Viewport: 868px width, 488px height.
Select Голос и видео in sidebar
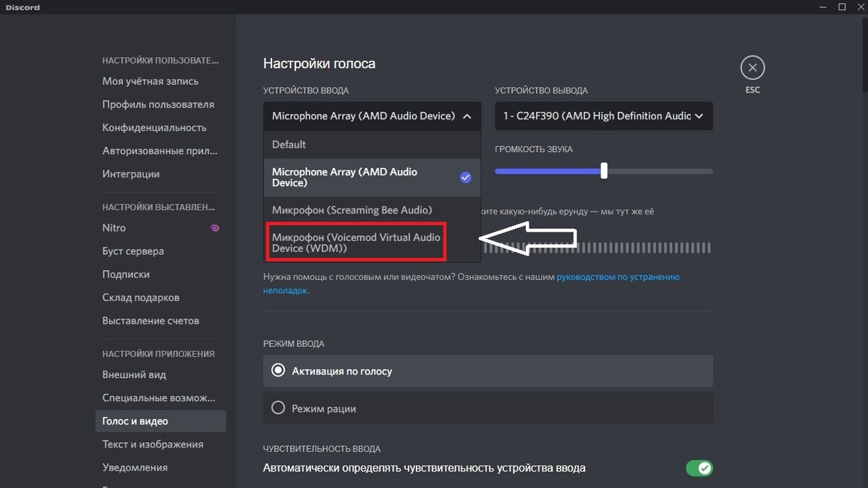tap(161, 421)
